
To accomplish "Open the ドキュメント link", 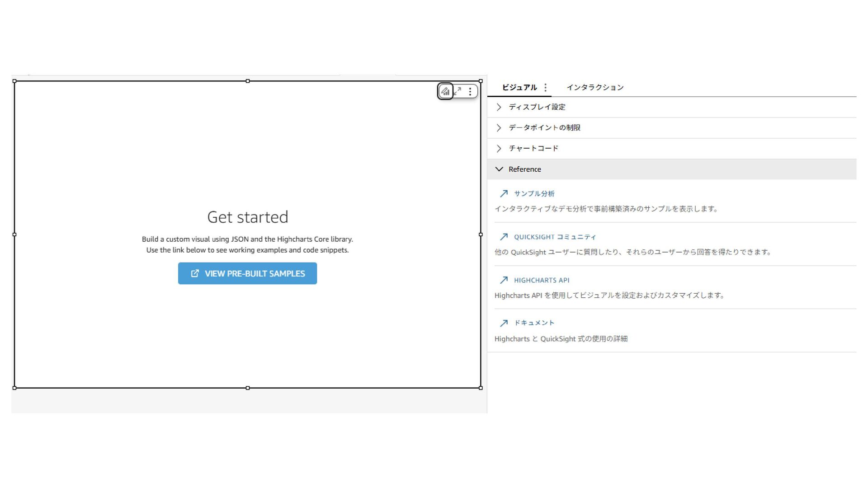I will click(x=534, y=323).
